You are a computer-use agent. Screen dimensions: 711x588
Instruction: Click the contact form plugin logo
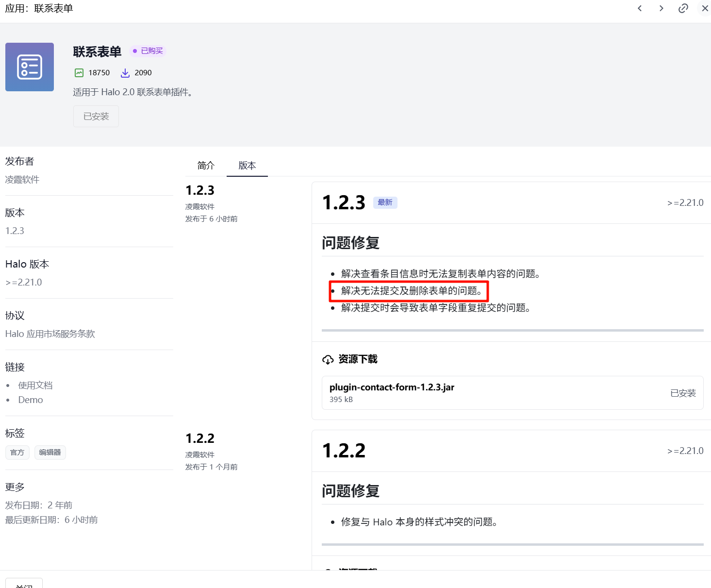click(30, 67)
